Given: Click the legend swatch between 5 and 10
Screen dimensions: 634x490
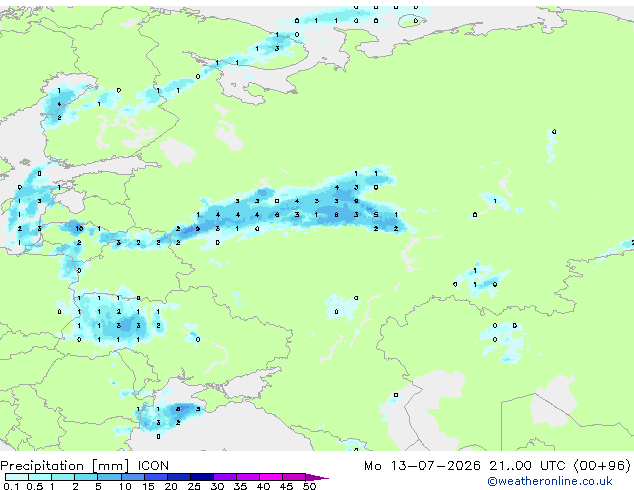Looking at the screenshot, I should pos(109,477).
